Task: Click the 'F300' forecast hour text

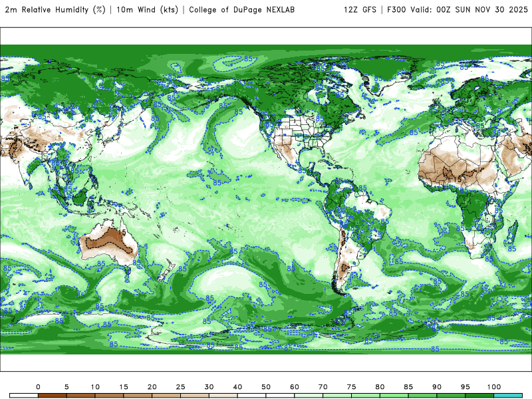Action: (x=396, y=10)
